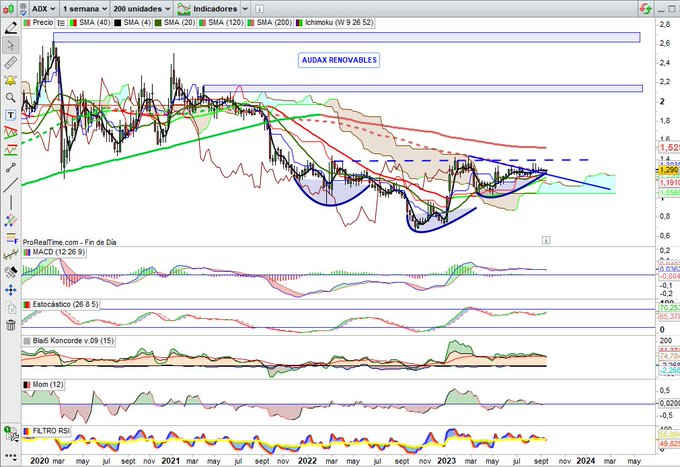Viewport: 680px width, 467px height.
Task: Click the ProRealTime.com - Fin de Día text
Action: click(x=69, y=242)
